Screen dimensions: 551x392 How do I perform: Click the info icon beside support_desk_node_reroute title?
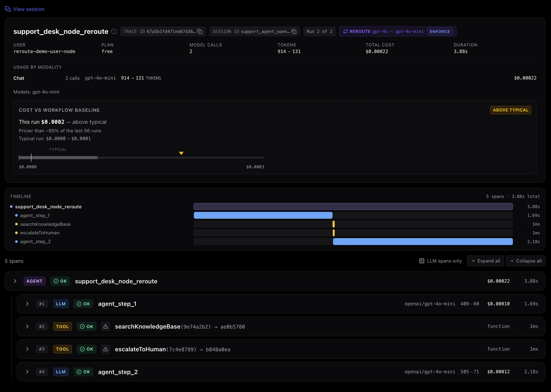click(x=114, y=31)
